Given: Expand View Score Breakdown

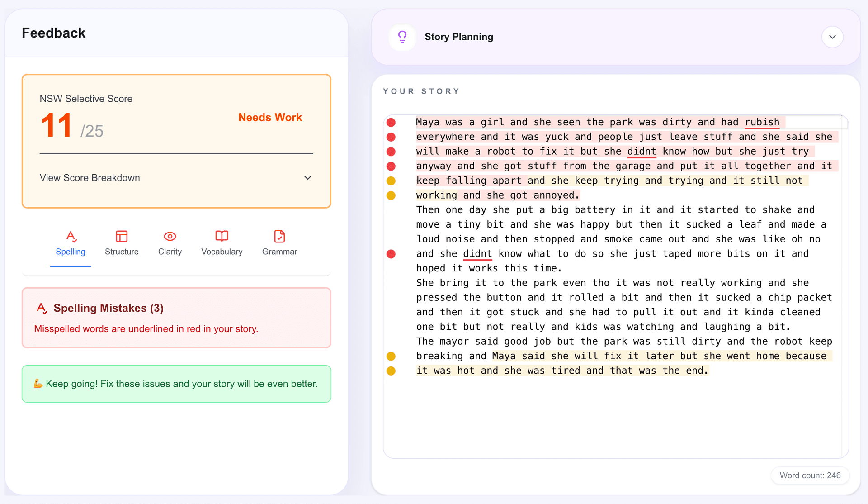Looking at the screenshot, I should pos(90,177).
